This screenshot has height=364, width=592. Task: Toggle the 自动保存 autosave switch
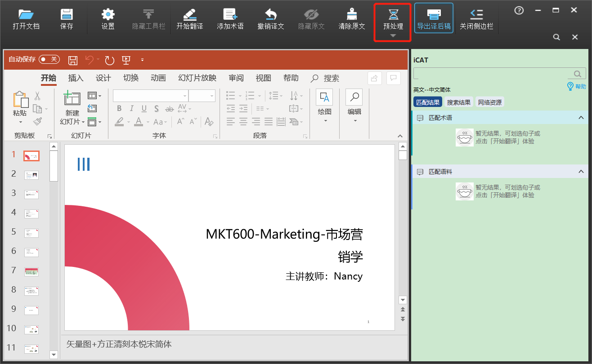tap(49, 59)
